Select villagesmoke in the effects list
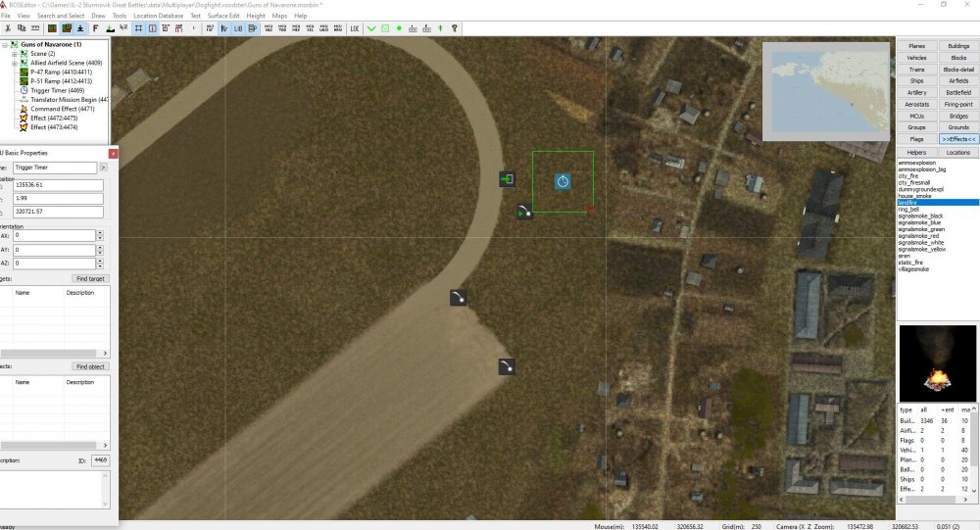This screenshot has width=980, height=530. 913,269
